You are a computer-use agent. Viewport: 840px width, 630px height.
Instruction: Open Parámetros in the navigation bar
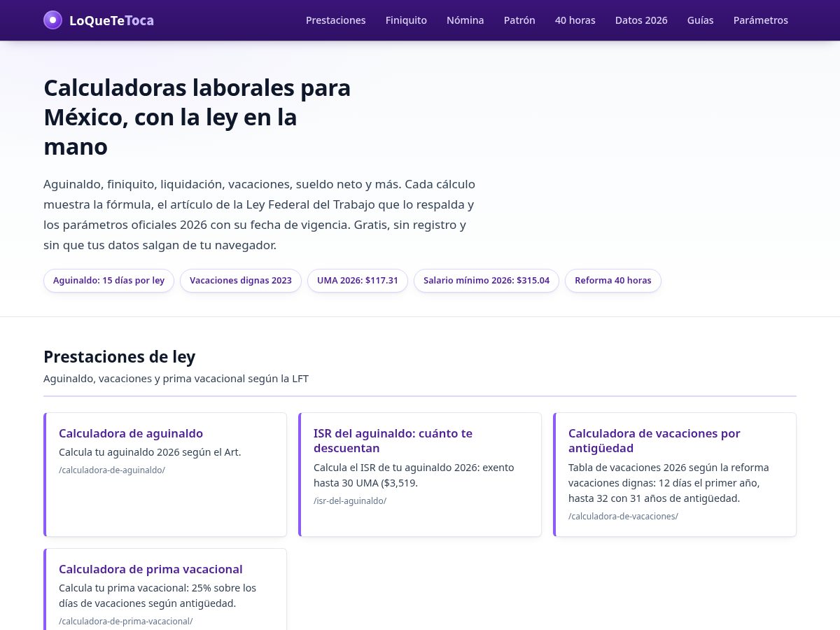761,20
